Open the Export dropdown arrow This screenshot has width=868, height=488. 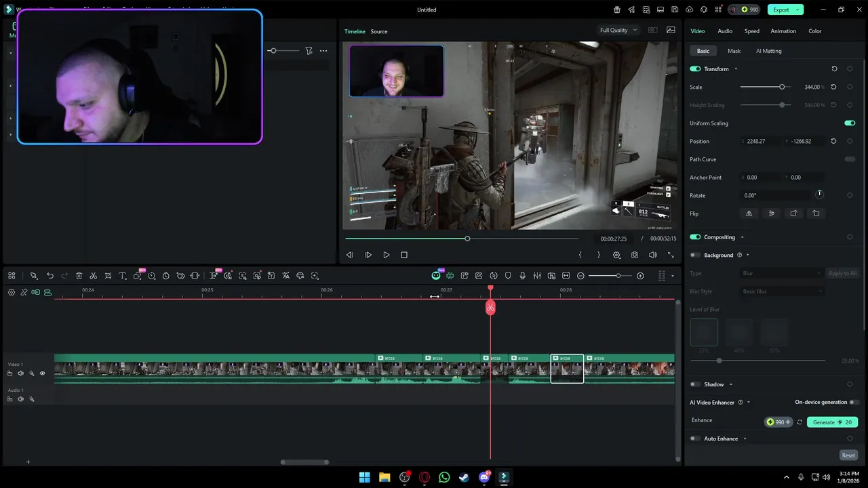click(797, 9)
